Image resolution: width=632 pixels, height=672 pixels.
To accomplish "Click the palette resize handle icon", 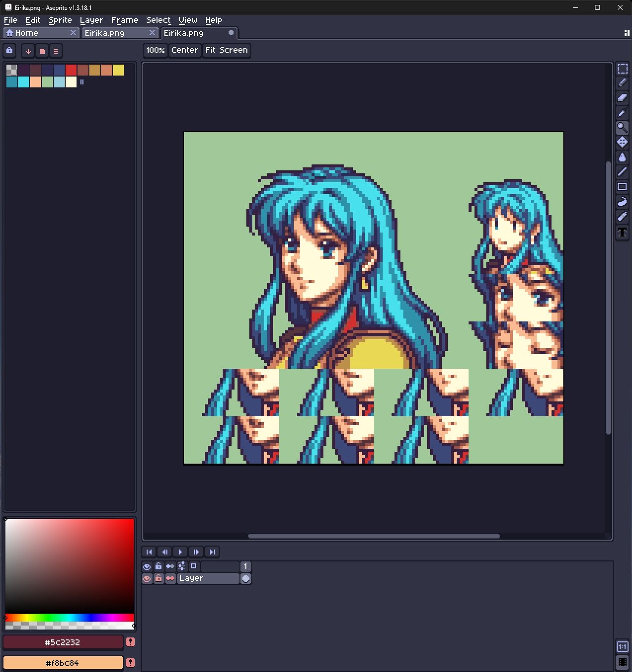I will click(x=82, y=82).
